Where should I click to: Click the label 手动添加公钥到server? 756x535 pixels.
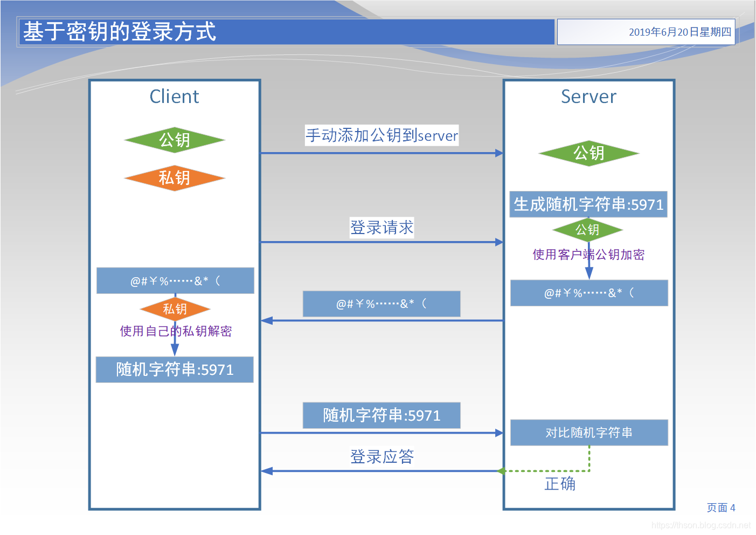point(382,135)
